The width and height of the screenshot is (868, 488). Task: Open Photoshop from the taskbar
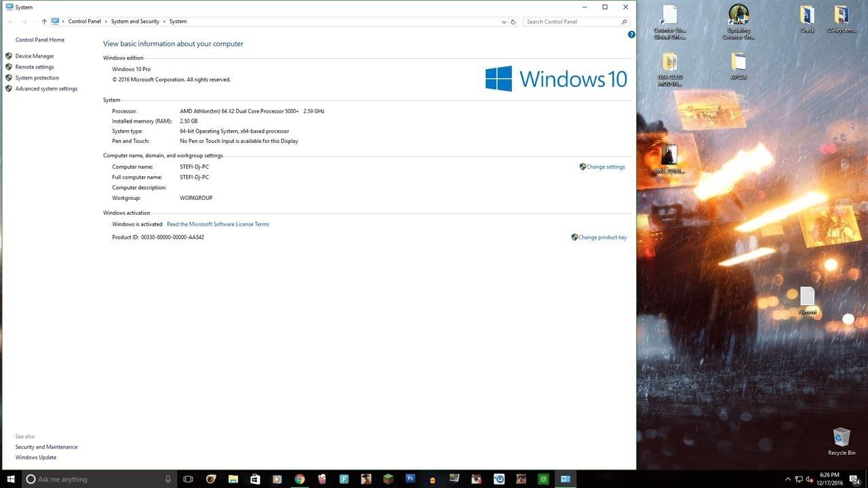point(410,479)
